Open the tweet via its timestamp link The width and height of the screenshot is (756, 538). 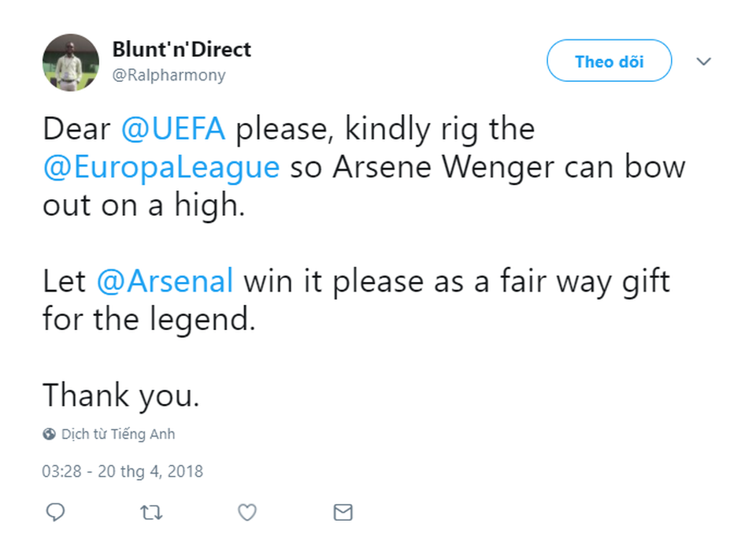tap(122, 471)
